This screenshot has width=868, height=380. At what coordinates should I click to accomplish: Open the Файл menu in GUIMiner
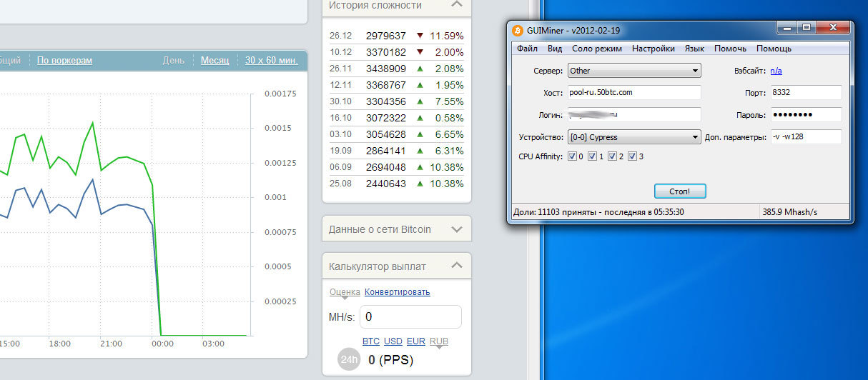[527, 49]
